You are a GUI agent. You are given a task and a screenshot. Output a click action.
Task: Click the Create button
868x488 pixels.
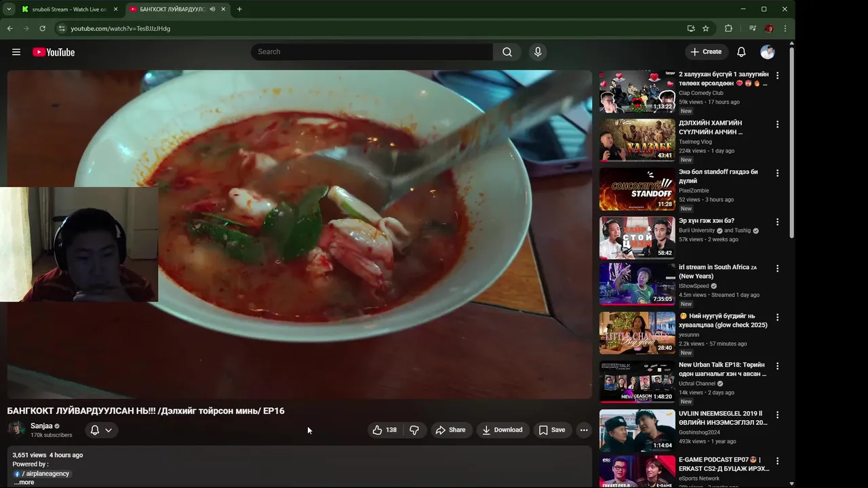(x=706, y=52)
